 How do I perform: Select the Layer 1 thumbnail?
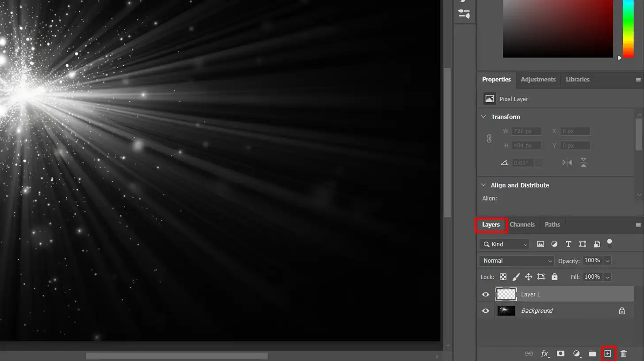[x=506, y=294]
